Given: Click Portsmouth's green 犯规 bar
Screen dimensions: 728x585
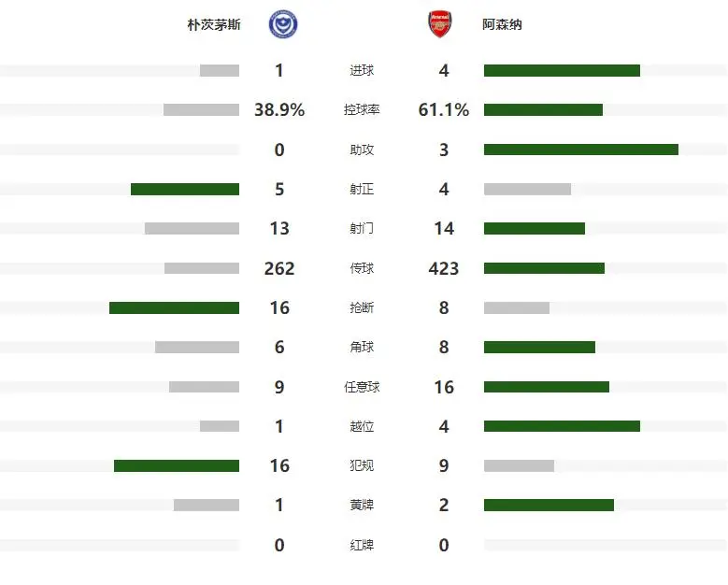Looking at the screenshot, I should point(177,466).
